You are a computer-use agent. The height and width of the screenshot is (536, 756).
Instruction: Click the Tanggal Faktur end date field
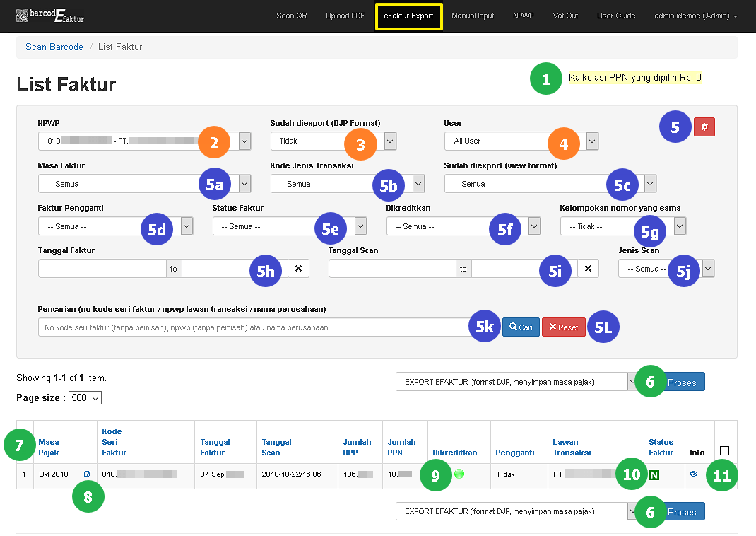pyautogui.click(x=235, y=269)
